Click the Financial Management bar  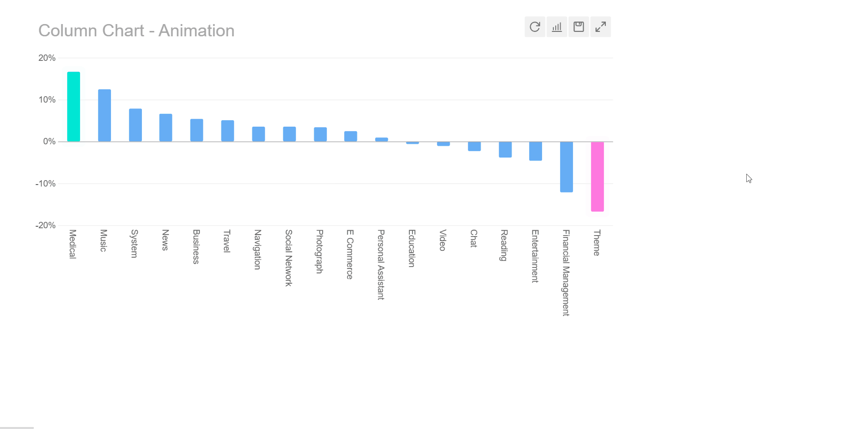pyautogui.click(x=566, y=166)
